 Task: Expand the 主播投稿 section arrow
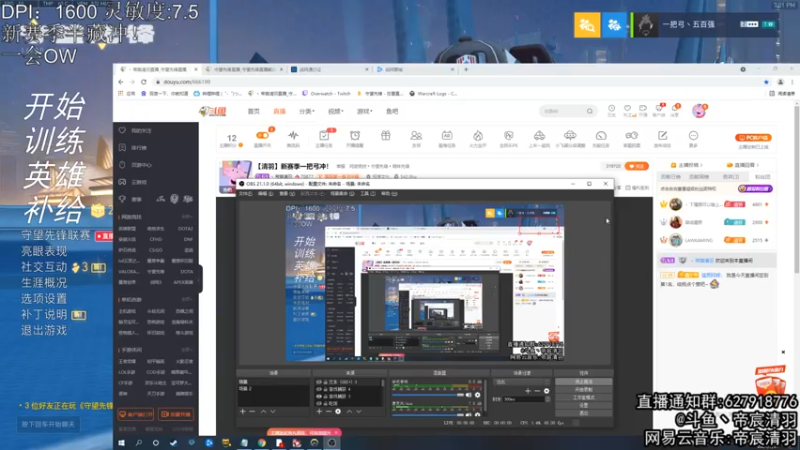tap(701, 165)
